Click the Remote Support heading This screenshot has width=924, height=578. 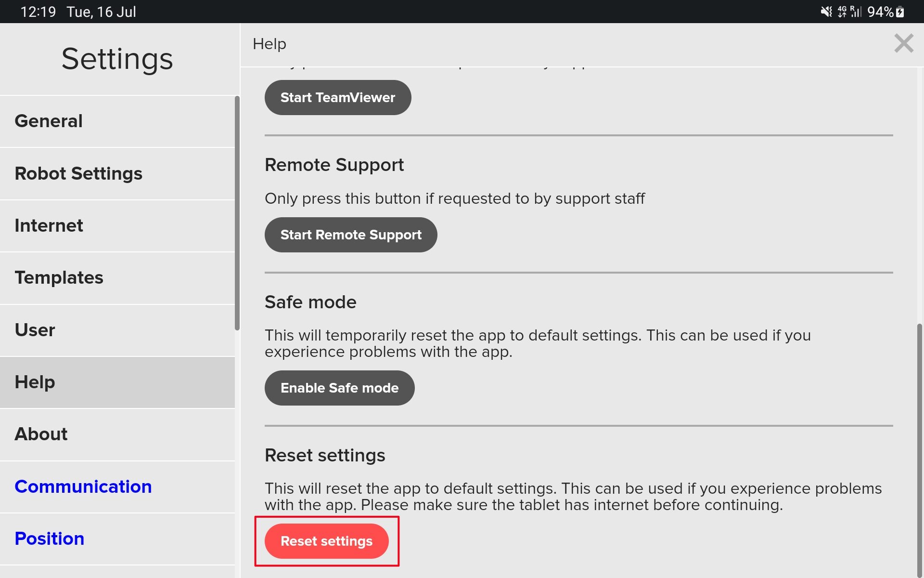tap(334, 165)
